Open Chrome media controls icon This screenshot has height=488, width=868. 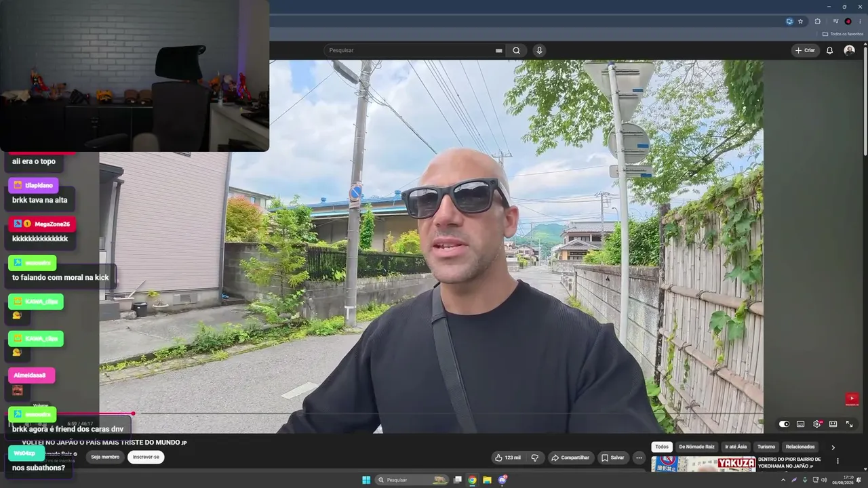(835, 21)
